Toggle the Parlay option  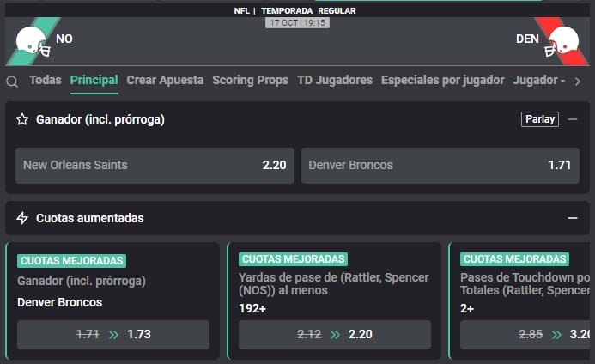click(x=539, y=119)
